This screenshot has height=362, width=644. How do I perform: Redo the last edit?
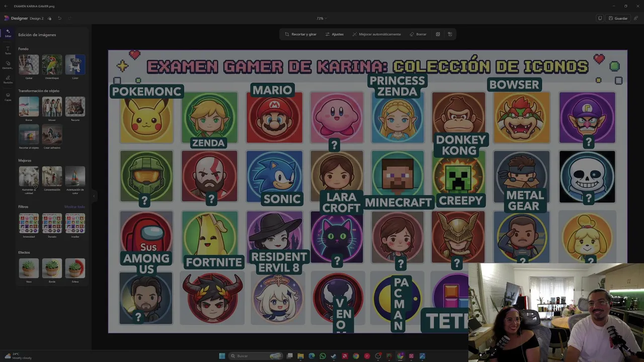pyautogui.click(x=69, y=18)
